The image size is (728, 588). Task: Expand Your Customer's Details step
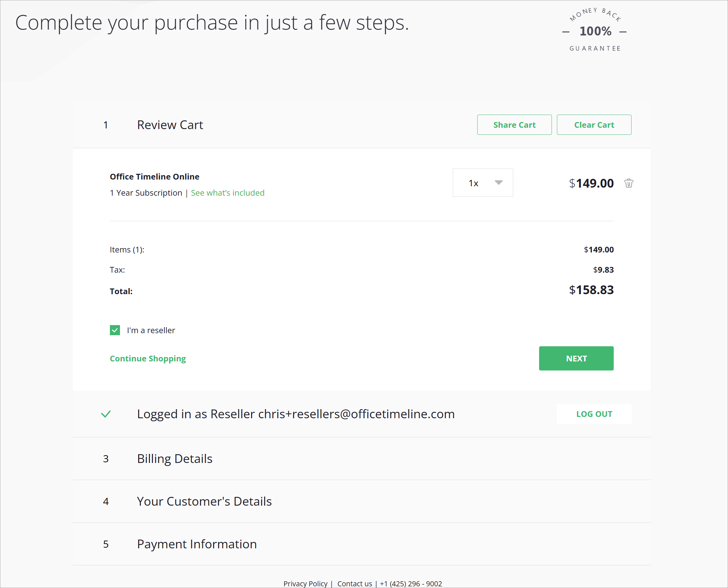pyautogui.click(x=204, y=501)
